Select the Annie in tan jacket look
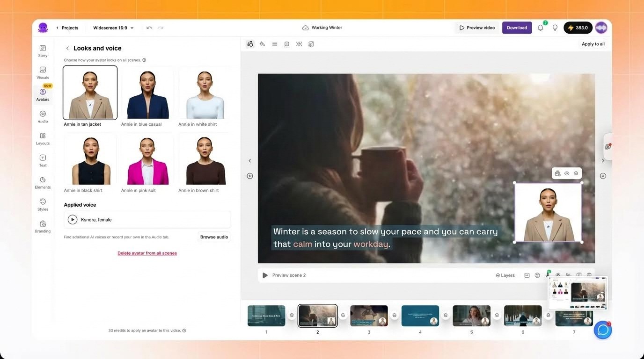The width and height of the screenshot is (644, 359). (x=90, y=93)
